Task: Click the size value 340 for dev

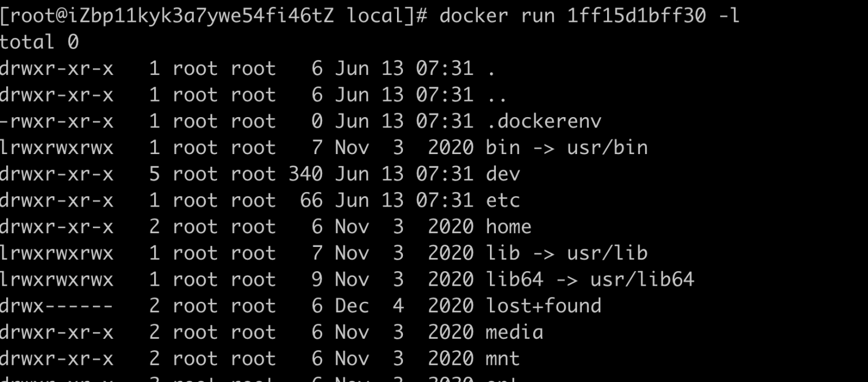Action: [306, 174]
